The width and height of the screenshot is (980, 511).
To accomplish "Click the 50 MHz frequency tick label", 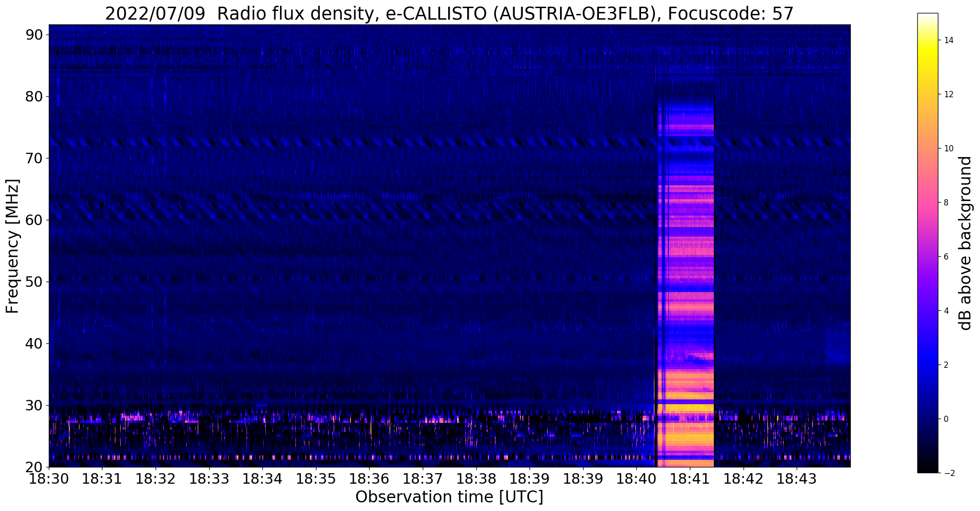I will (34, 282).
